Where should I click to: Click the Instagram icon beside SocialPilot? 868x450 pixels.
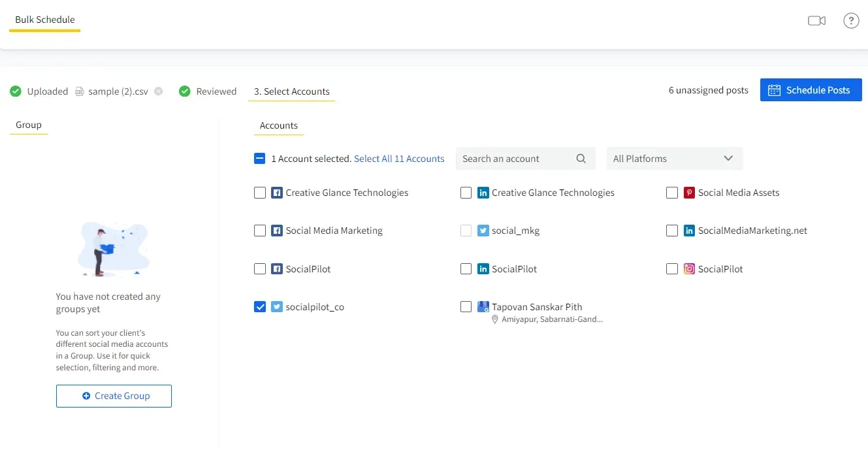coord(689,268)
